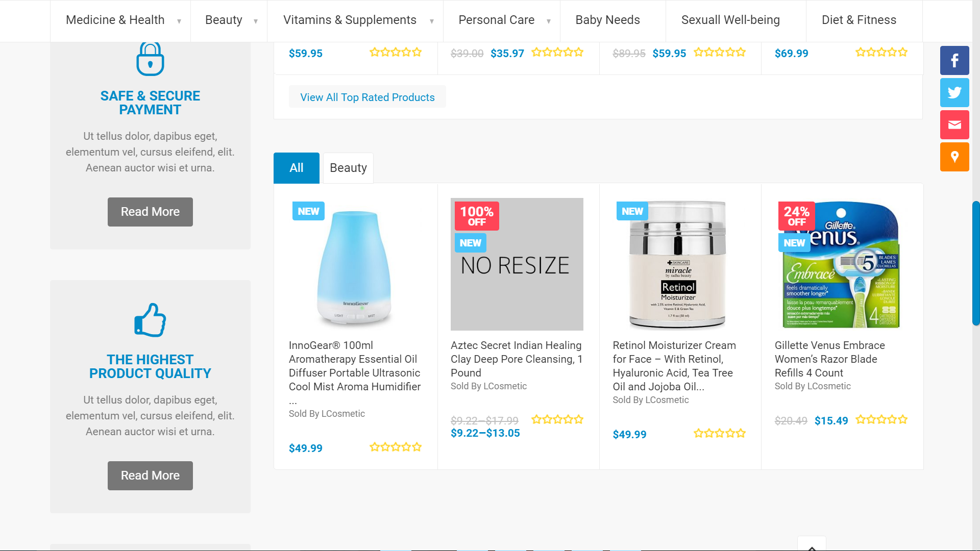The height and width of the screenshot is (551, 980).
Task: Expand the Vitamins & Supplements dropdown
Action: pyautogui.click(x=431, y=21)
